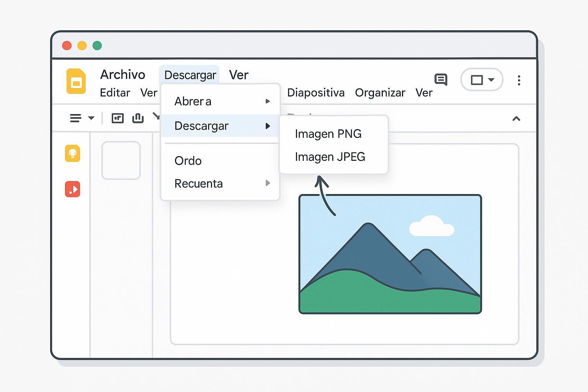Open the comments speech bubble icon
The height and width of the screenshot is (392, 588).
pyautogui.click(x=441, y=80)
